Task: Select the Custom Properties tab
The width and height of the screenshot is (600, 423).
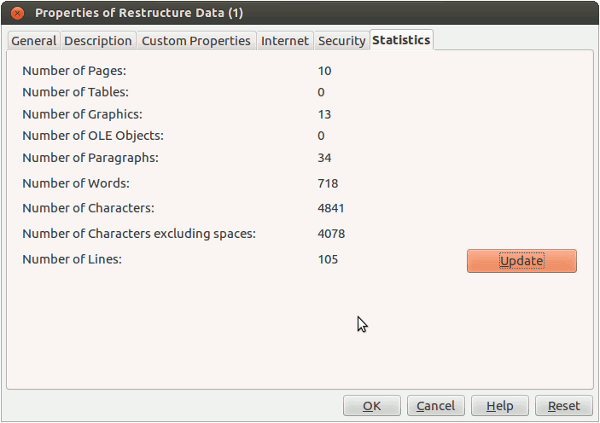Action: [196, 41]
